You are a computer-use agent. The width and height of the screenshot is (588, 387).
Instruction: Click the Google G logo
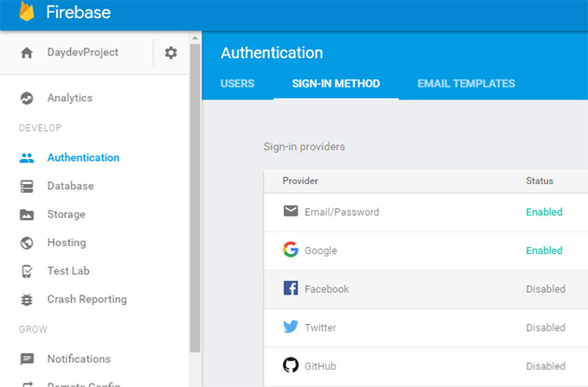click(x=291, y=250)
